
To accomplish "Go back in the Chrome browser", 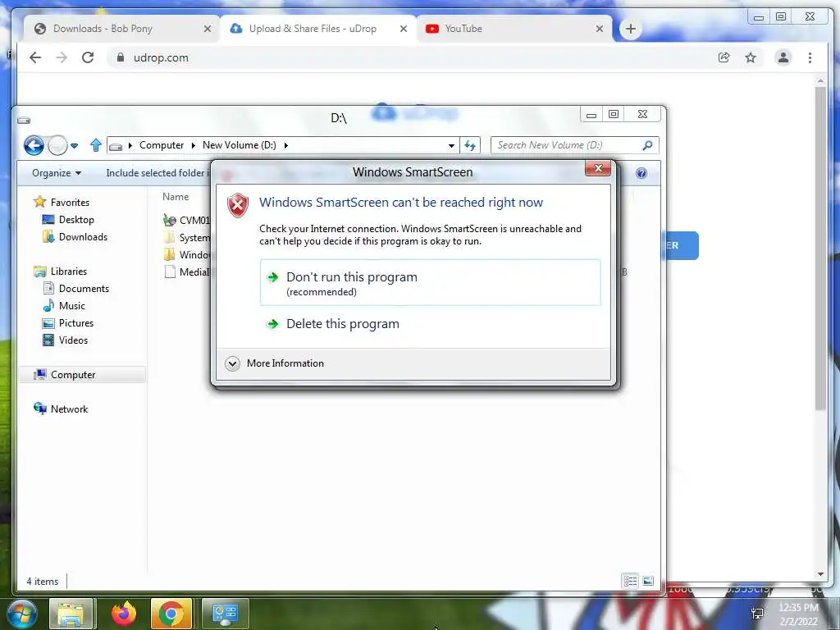I will (35, 58).
